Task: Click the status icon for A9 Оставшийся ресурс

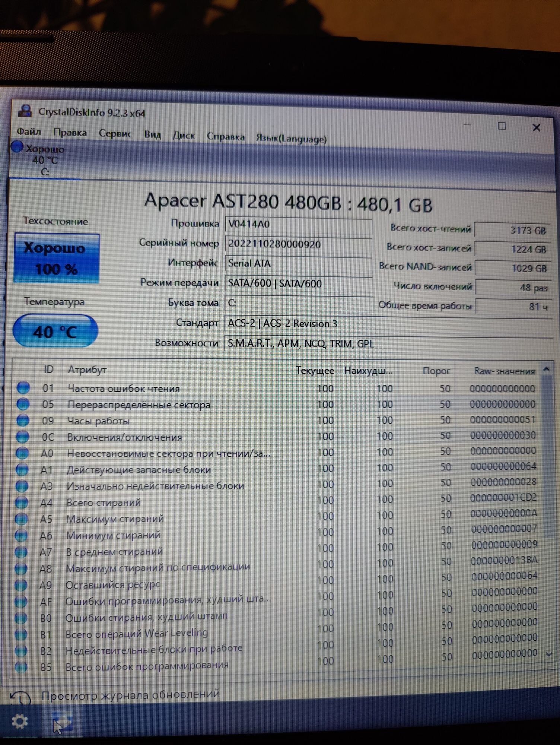Action: 21,585
